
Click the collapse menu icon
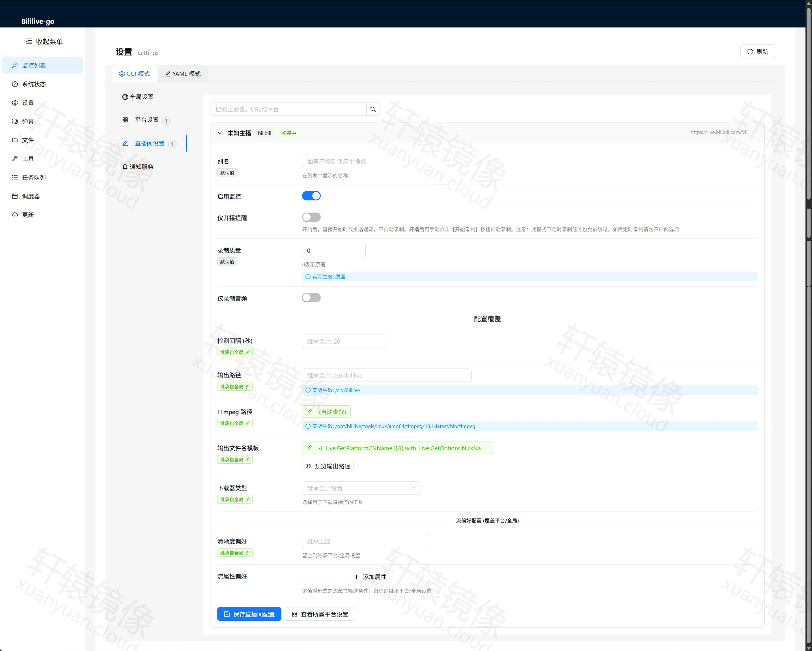coord(29,41)
